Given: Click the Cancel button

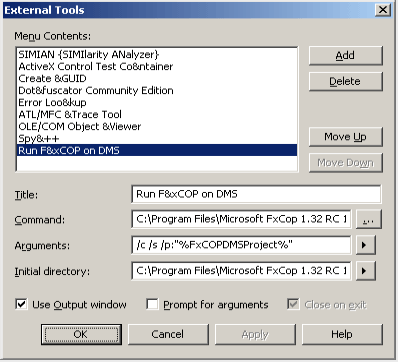Looking at the screenshot, I should [168, 334].
